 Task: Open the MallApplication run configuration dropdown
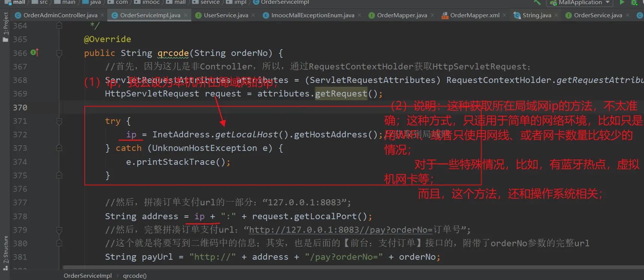(580, 2)
